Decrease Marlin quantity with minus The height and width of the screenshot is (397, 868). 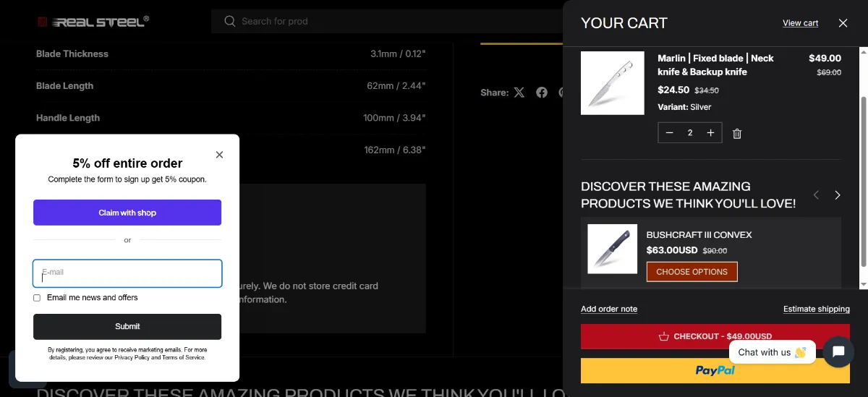point(669,133)
